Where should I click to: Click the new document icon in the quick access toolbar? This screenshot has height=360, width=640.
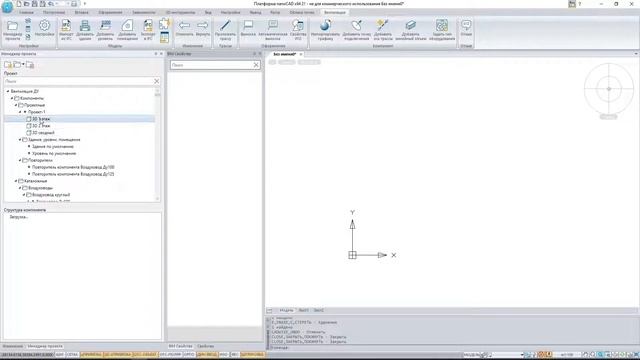pos(19,4)
